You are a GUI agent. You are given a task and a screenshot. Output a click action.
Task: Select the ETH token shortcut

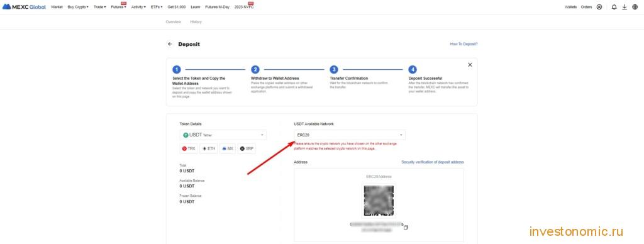click(x=209, y=148)
